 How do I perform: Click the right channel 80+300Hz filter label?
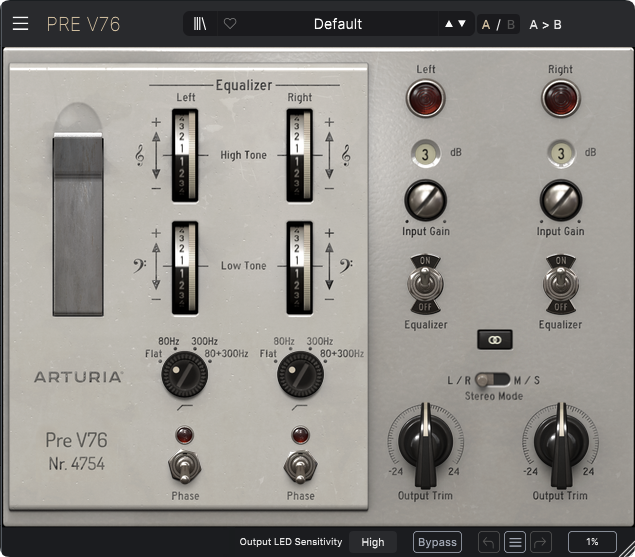point(342,354)
